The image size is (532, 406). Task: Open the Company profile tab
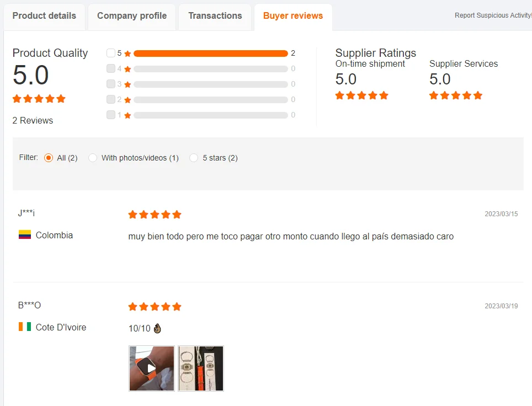(x=132, y=16)
